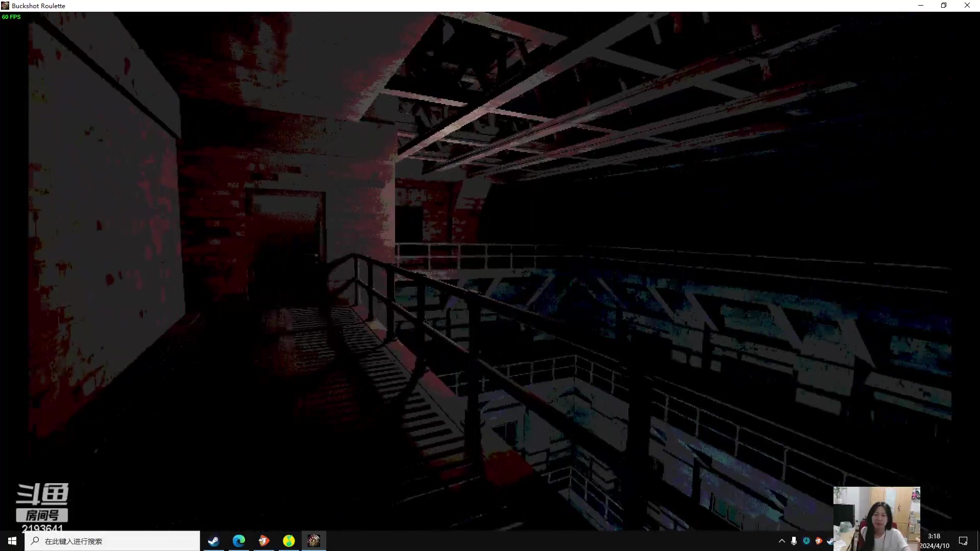The image size is (980, 551).
Task: Click the microphone icon in system tray
Action: pyautogui.click(x=794, y=541)
